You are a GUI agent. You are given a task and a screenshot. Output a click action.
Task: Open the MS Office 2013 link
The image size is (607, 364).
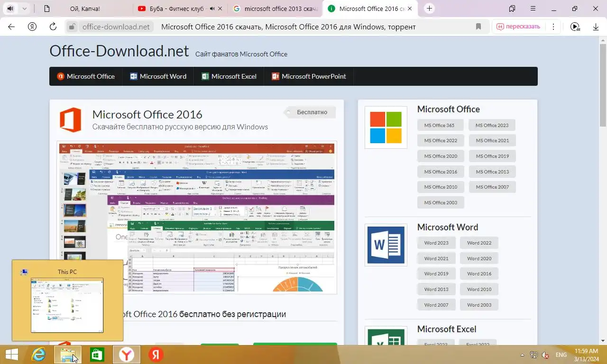coord(492,172)
